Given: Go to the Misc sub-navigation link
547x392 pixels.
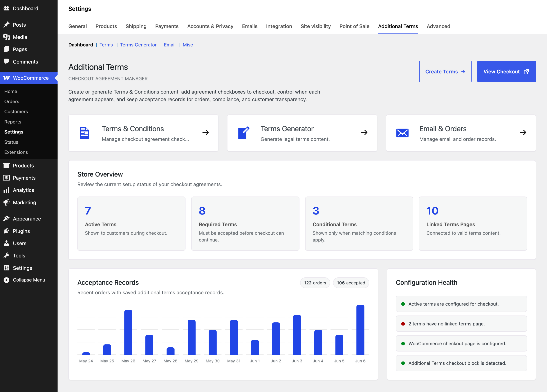Looking at the screenshot, I should [188, 45].
